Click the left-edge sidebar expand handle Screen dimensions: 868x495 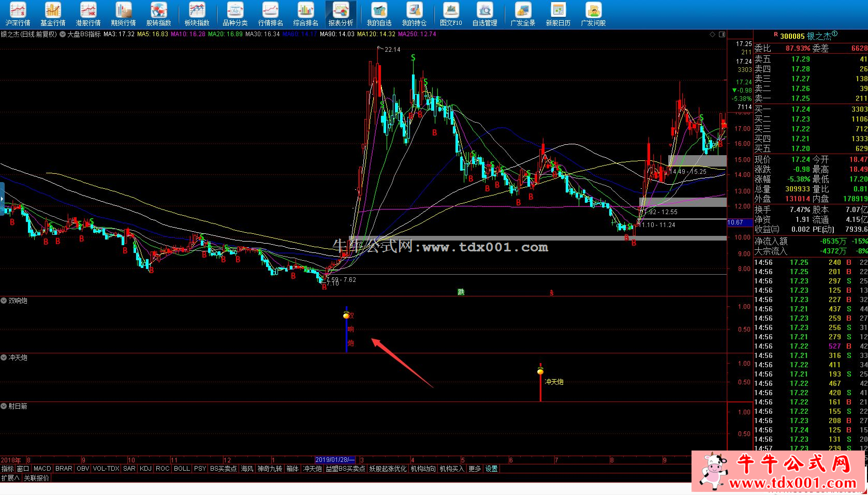click(x=2, y=198)
